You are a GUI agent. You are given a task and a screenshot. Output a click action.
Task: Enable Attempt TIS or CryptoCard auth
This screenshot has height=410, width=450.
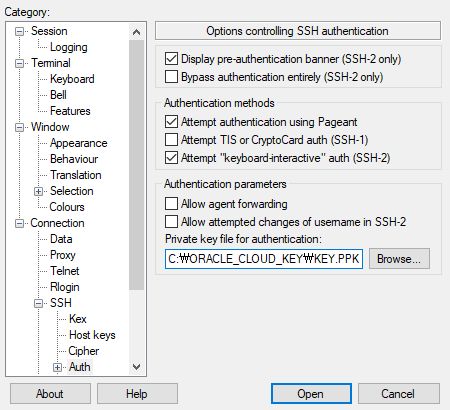[x=171, y=140]
